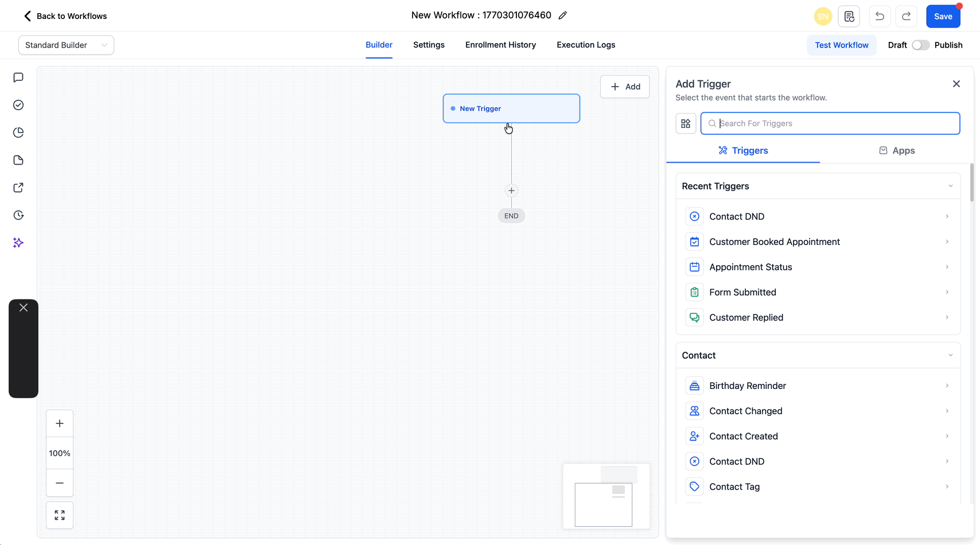Redo the last change
This screenshot has height=545, width=980.
click(907, 16)
